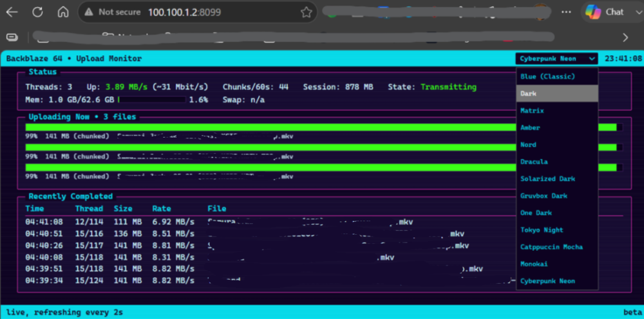This screenshot has width=644, height=319.
Task: Click the Rate column header
Action: 162,209
